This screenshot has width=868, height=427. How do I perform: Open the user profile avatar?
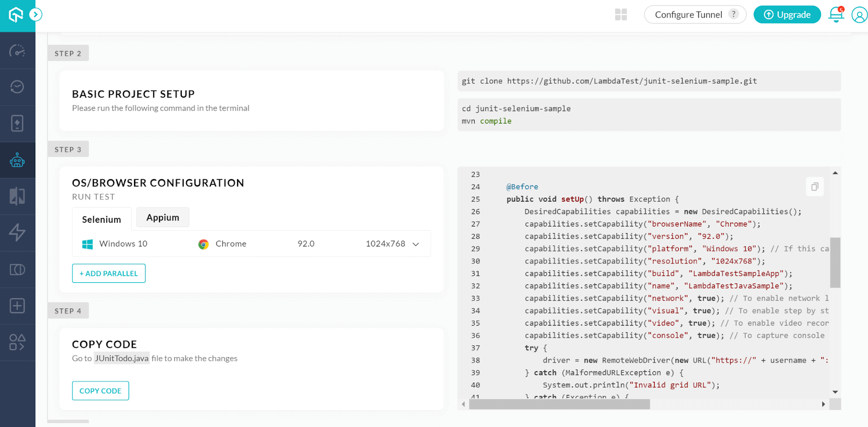point(859,15)
